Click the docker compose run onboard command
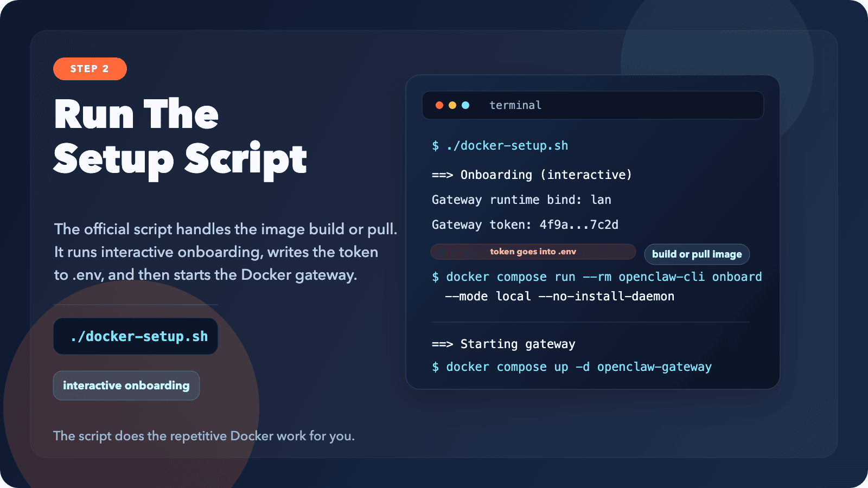Viewport: 868px width, 488px height. (597, 277)
